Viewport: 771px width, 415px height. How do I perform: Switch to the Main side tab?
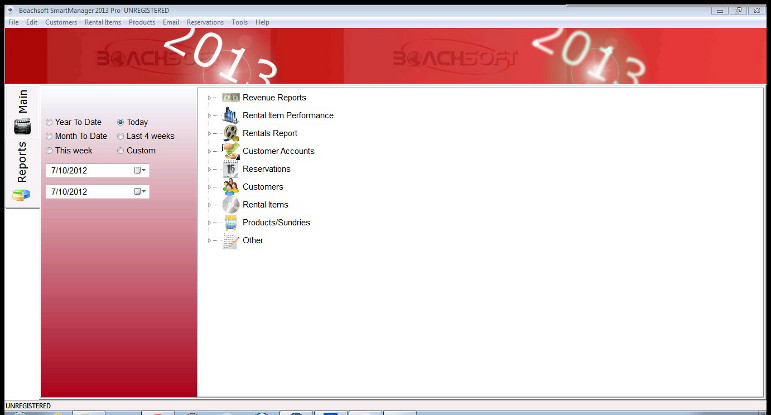point(23,112)
